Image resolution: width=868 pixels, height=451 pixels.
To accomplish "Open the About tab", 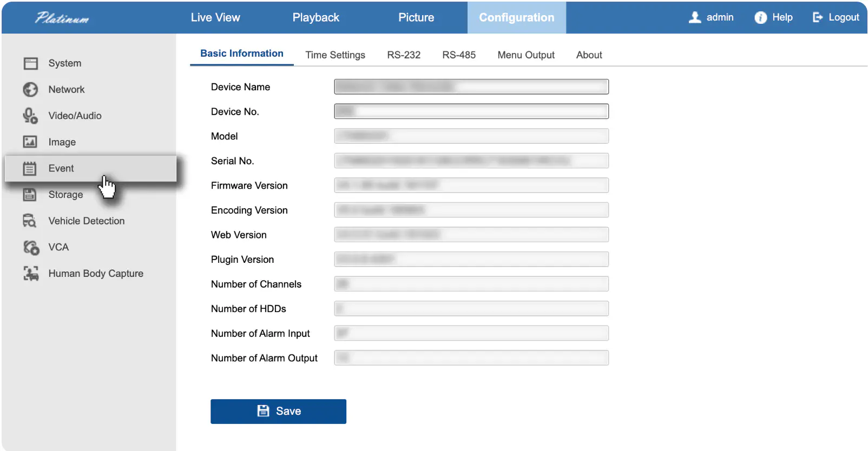I will click(589, 55).
